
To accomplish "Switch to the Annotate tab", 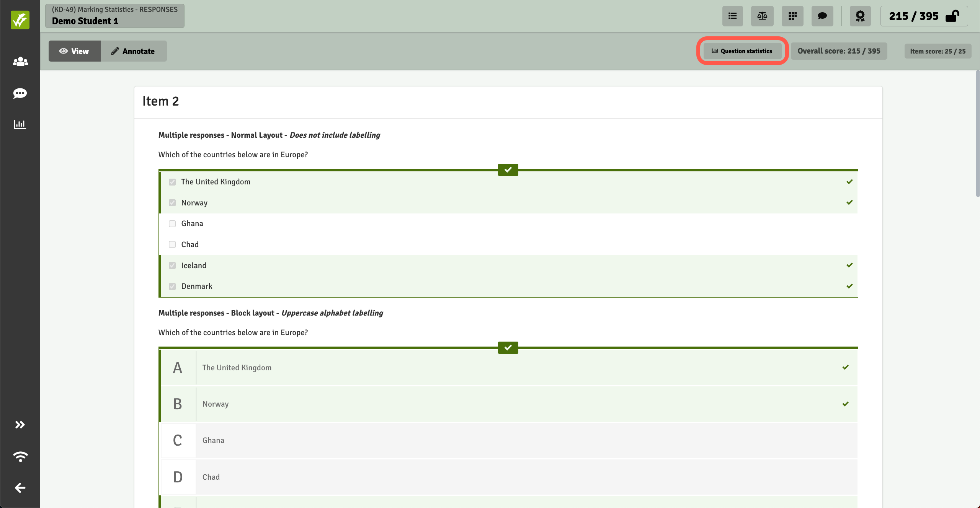I will click(x=133, y=51).
